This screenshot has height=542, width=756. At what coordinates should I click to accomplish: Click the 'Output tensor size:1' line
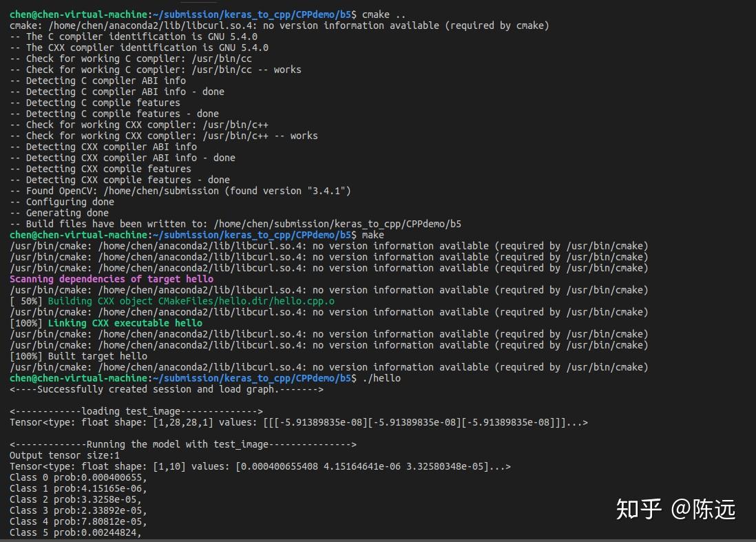click(x=65, y=456)
